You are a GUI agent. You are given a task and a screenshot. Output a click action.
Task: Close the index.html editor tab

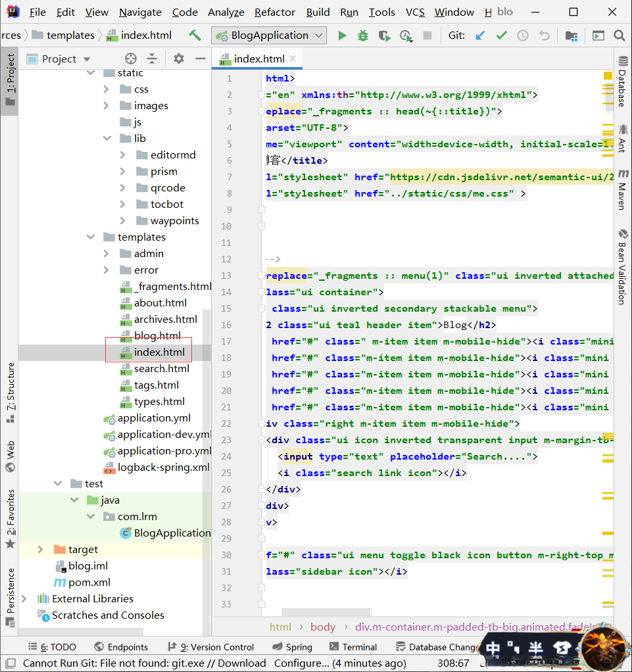pos(293,59)
